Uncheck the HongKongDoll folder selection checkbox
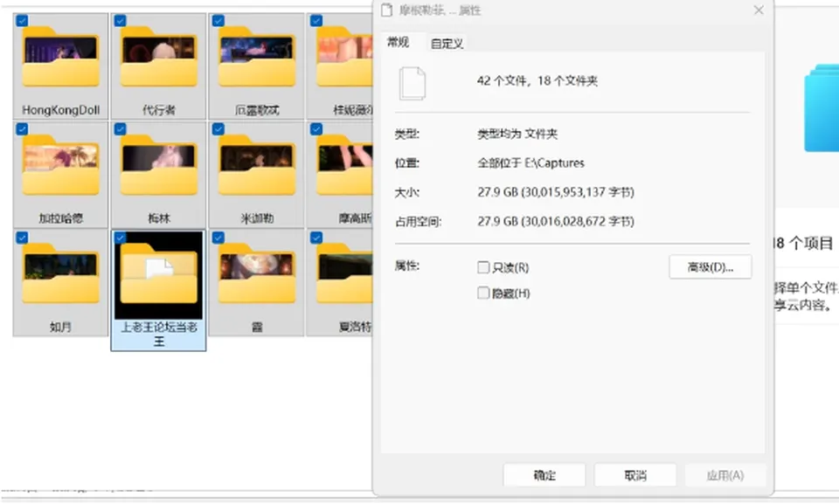 point(22,21)
